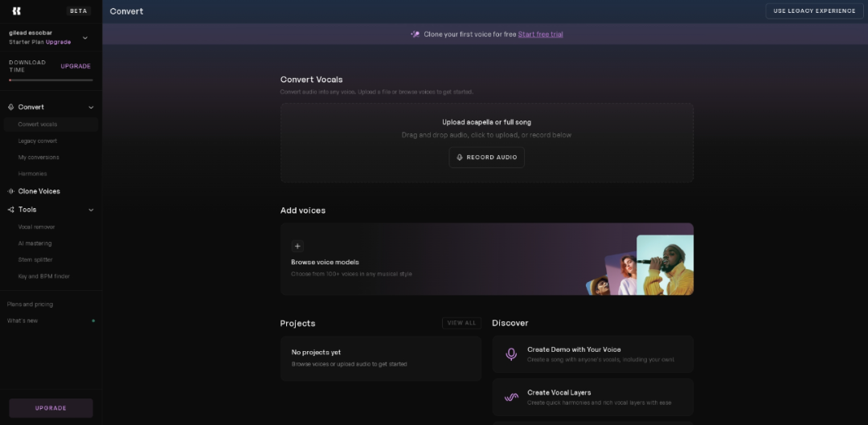Image resolution: width=868 pixels, height=425 pixels.
Task: Click Use Legacy Experience button
Action: (814, 11)
